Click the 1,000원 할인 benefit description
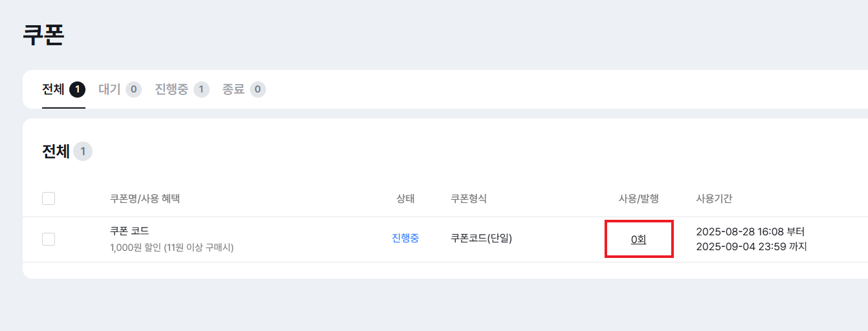 172,247
